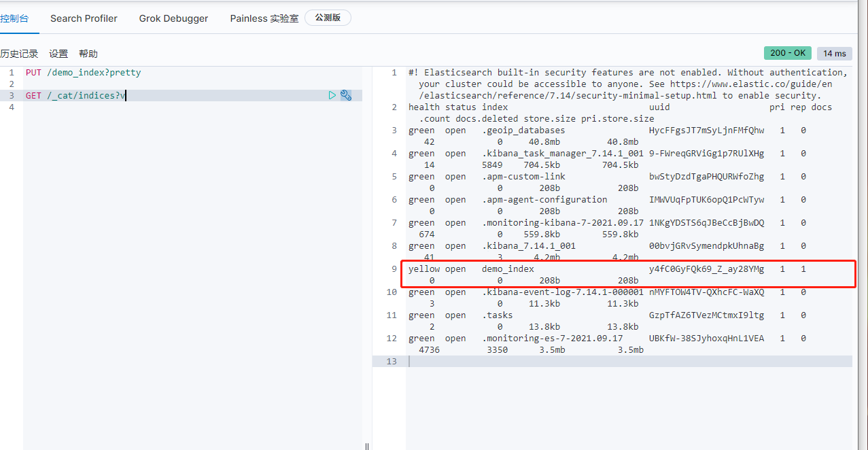
Task: Click empty line 4 in the editor
Action: 136,107
